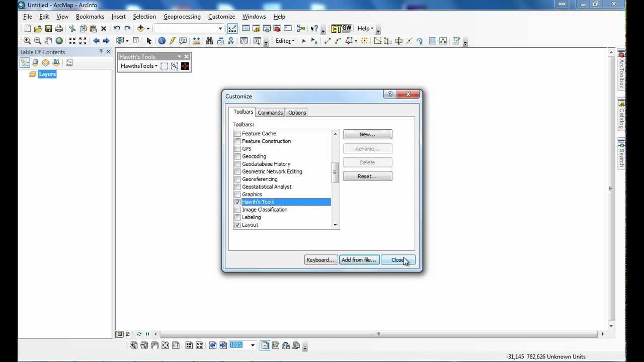Click Layout toolbar Zoom Whole Page icon
The image size is (644, 362).
click(x=165, y=345)
